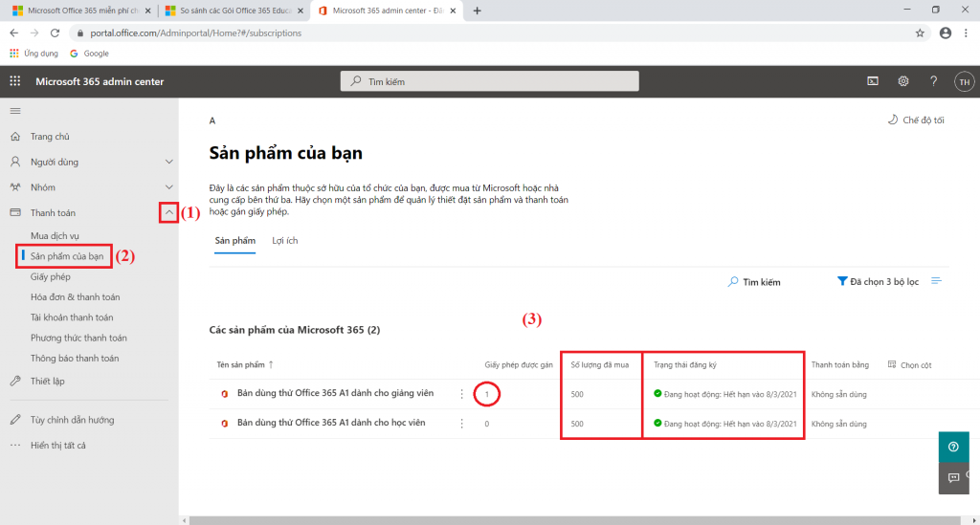Focus the header Tìm kiếm search box
The height and width of the screenshot is (525, 980).
click(x=489, y=81)
